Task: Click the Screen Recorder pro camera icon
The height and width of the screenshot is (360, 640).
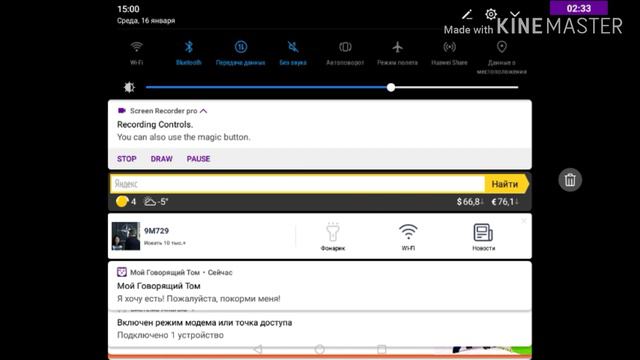Action: tap(121, 111)
